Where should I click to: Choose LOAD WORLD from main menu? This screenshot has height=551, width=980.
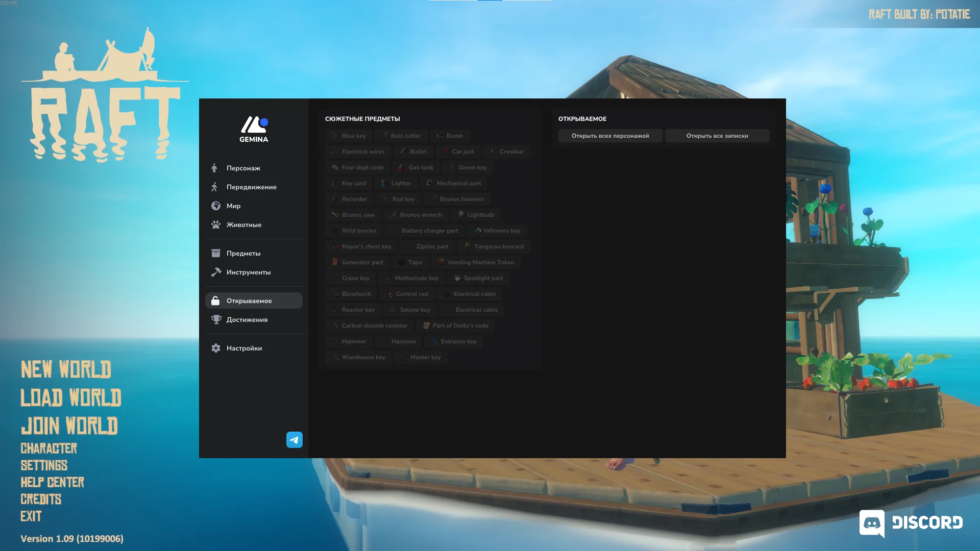(71, 397)
